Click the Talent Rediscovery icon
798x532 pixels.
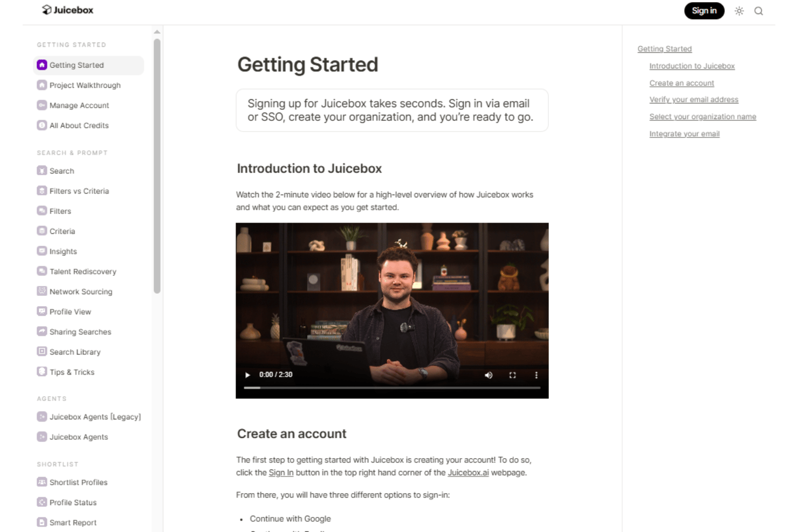[x=42, y=271]
